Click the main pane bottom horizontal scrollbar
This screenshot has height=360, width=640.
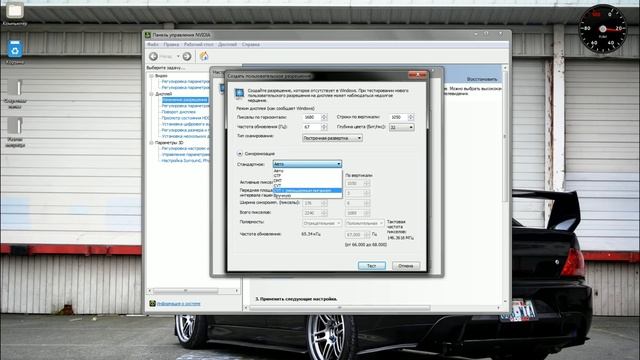(x=372, y=308)
